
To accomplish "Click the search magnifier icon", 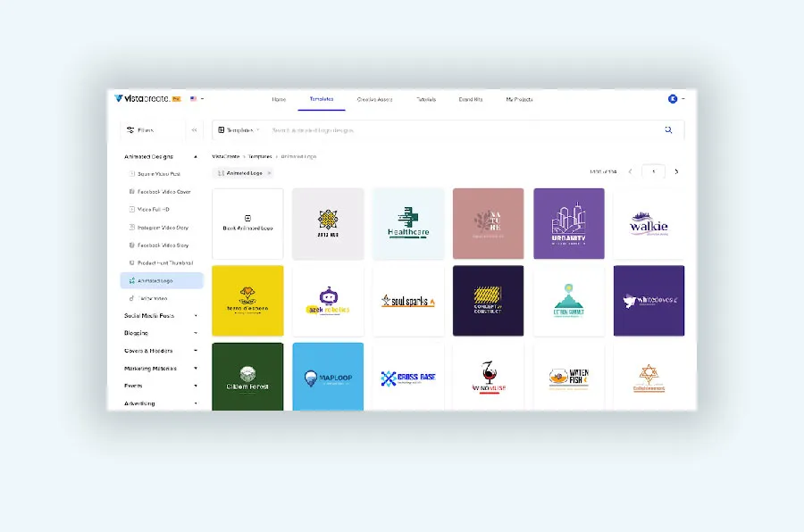I will (668, 129).
